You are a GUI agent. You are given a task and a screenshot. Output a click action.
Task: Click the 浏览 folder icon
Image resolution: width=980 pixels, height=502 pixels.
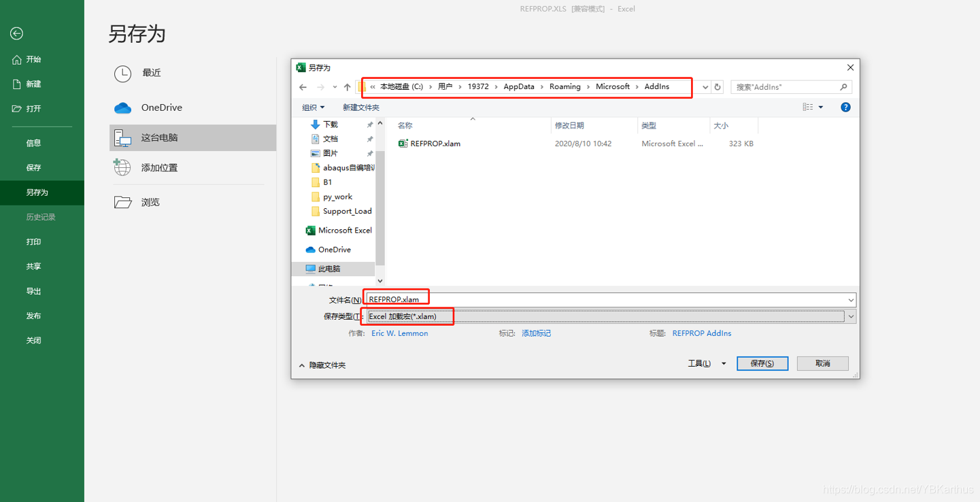[x=122, y=202]
